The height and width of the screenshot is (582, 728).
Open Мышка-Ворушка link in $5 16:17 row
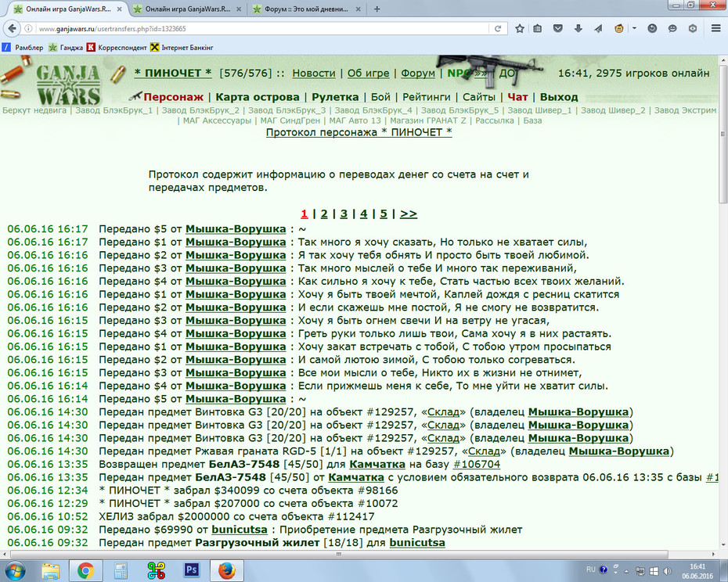[x=236, y=228]
